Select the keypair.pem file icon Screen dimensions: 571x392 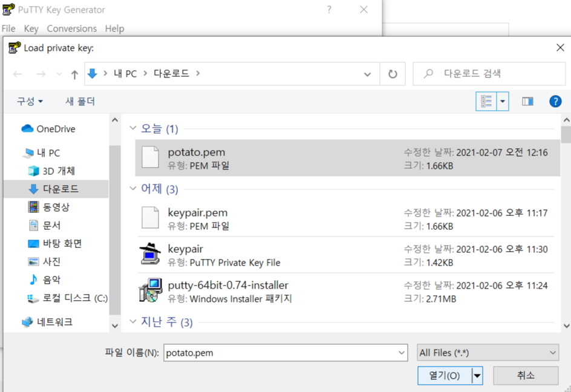[150, 218]
